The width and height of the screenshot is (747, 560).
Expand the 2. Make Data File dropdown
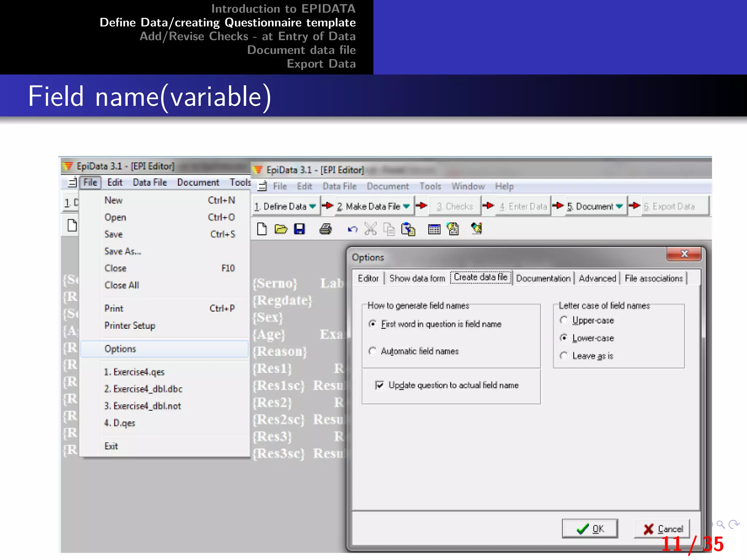(406, 206)
